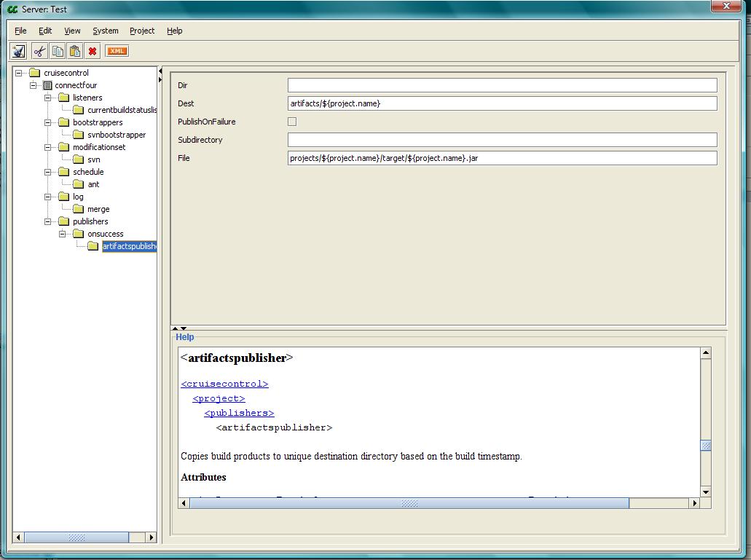Open the Project menu
The height and width of the screenshot is (560, 751).
point(142,31)
